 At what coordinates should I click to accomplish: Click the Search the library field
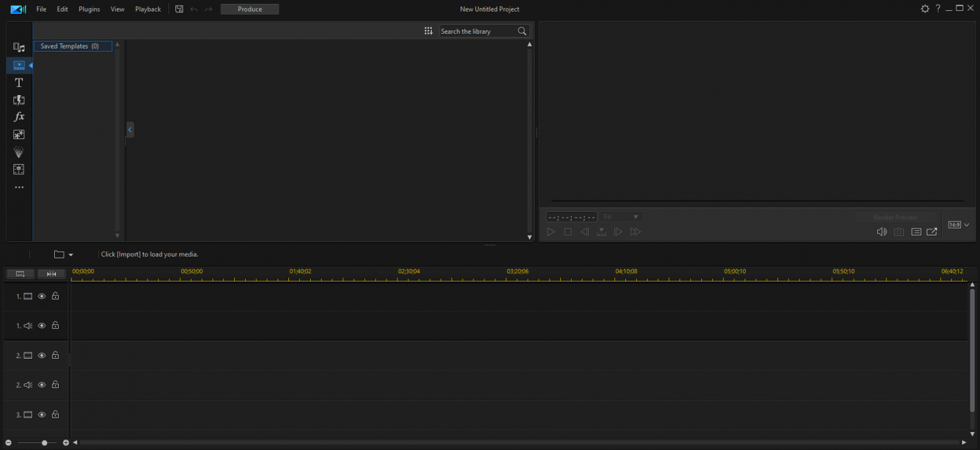pyautogui.click(x=477, y=31)
